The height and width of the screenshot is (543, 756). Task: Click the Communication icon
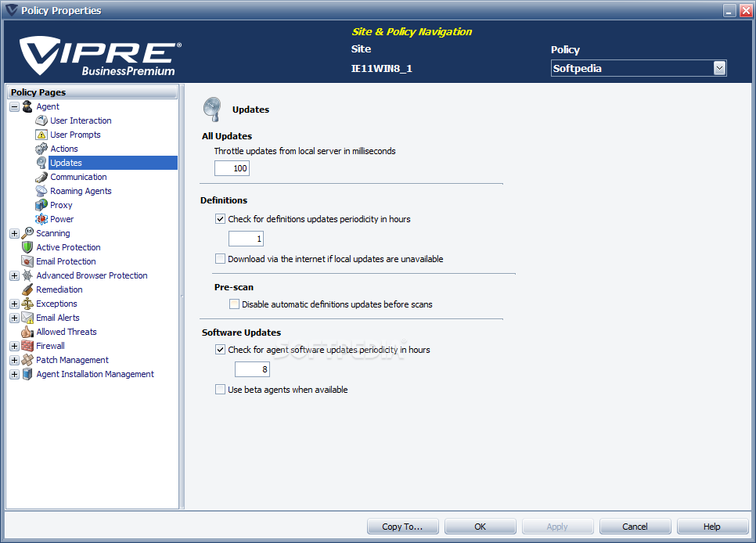click(x=41, y=177)
